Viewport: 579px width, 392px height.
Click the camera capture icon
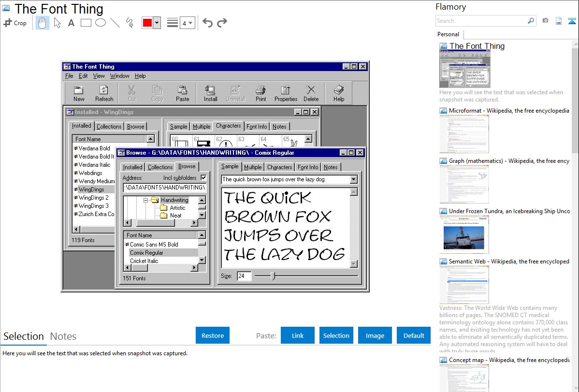coord(545,21)
